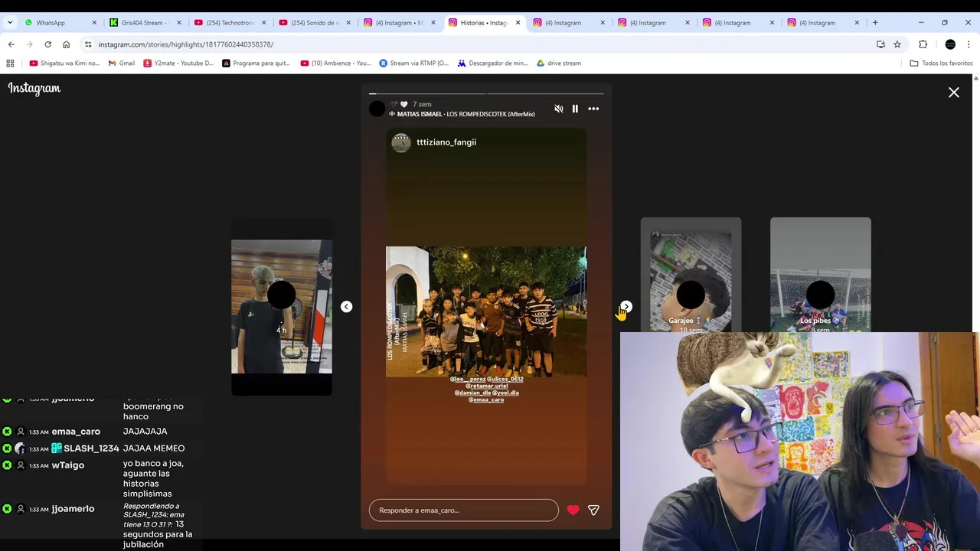The width and height of the screenshot is (980, 551).
Task: Go to the next story arrow
Action: click(x=626, y=306)
